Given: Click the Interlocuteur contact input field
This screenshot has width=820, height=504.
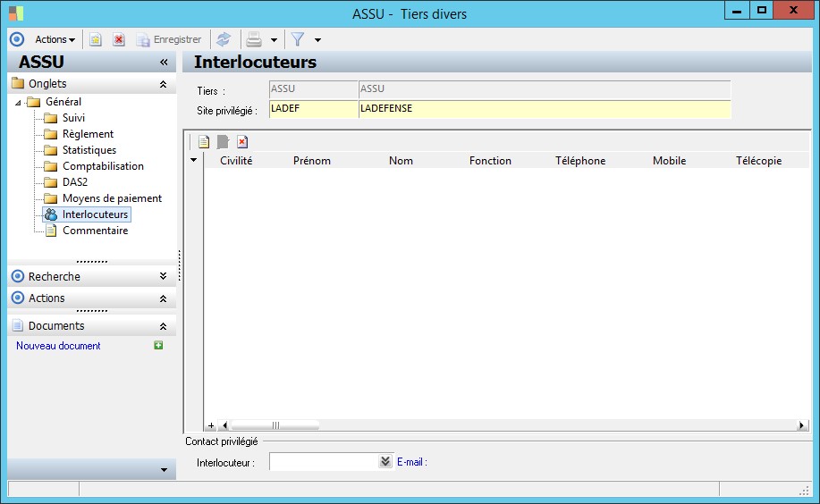Looking at the screenshot, I should 324,462.
